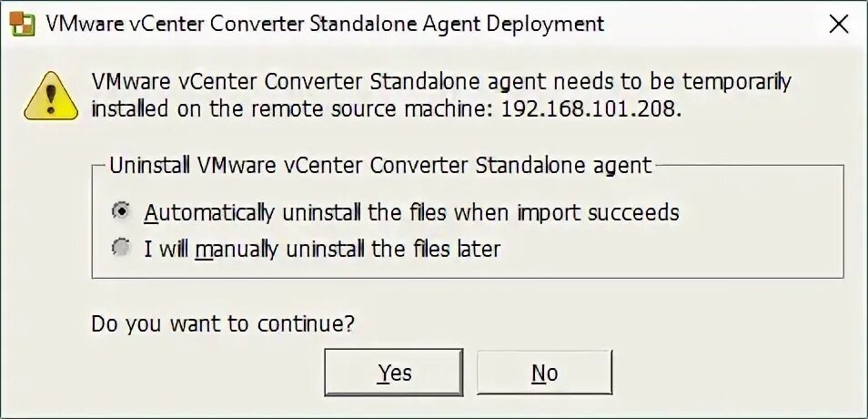868x419 pixels.
Task: Click blank dialog area right of No button
Action: (x=728, y=373)
